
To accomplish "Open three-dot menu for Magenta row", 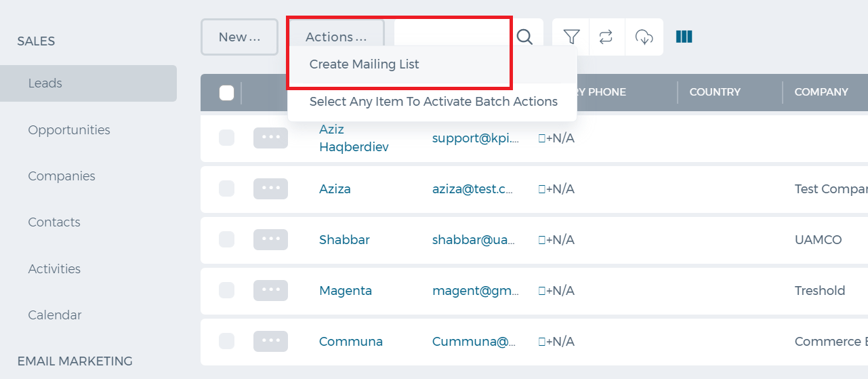I will click(270, 291).
